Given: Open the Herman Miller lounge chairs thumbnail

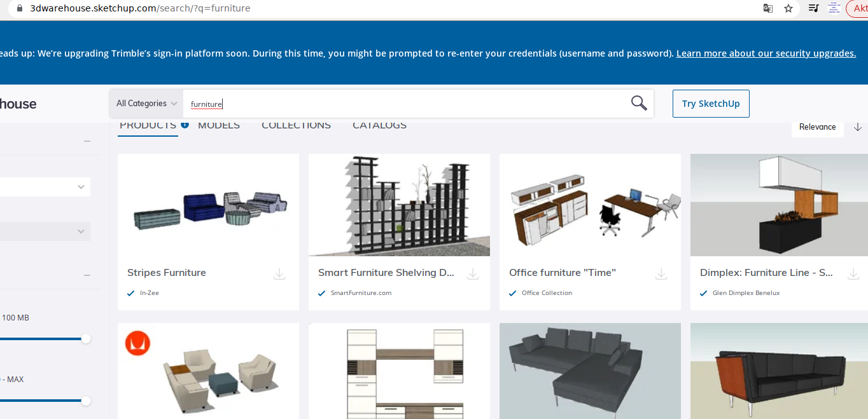Looking at the screenshot, I should tap(209, 371).
